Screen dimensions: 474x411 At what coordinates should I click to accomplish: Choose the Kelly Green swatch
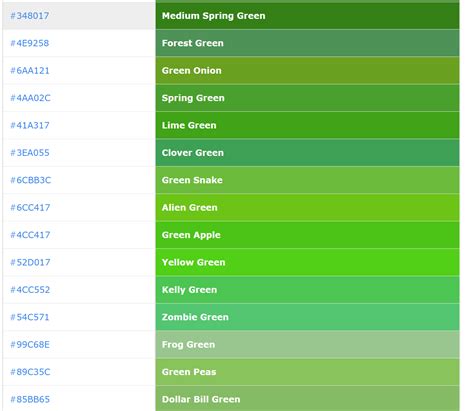click(307, 290)
